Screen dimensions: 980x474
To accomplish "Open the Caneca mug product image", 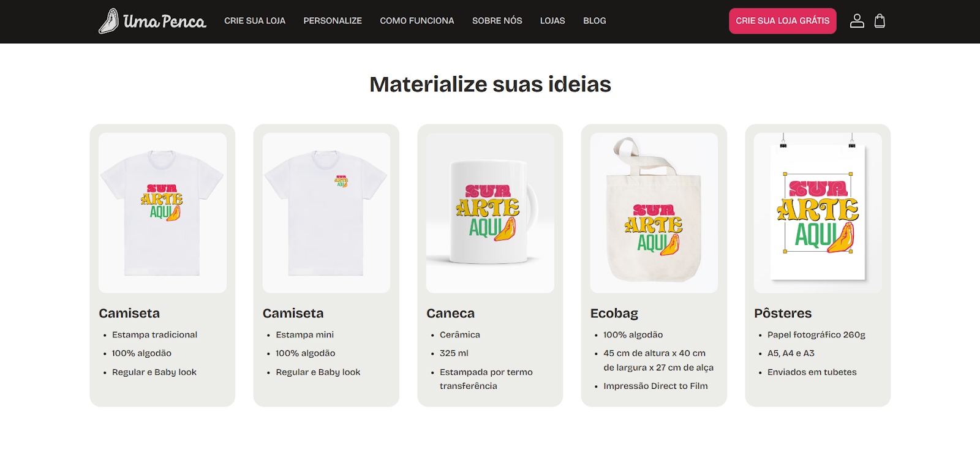I will tap(490, 213).
